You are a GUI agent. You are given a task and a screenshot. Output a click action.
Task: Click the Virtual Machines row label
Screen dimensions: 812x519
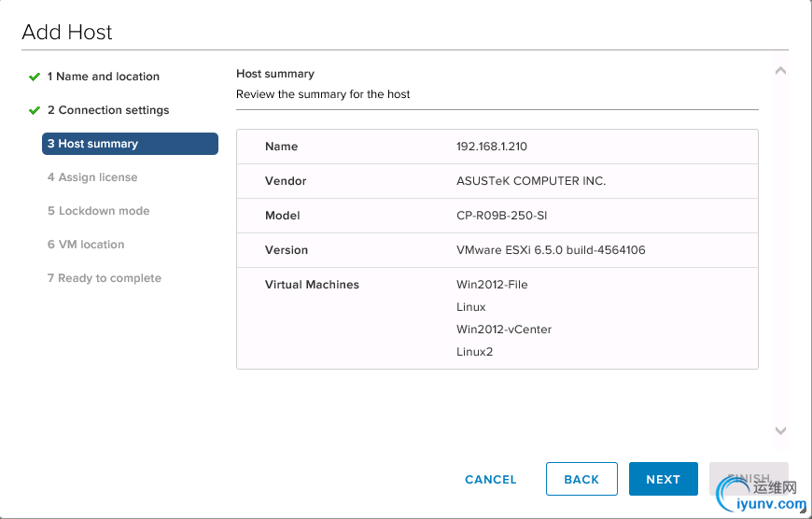[312, 285]
